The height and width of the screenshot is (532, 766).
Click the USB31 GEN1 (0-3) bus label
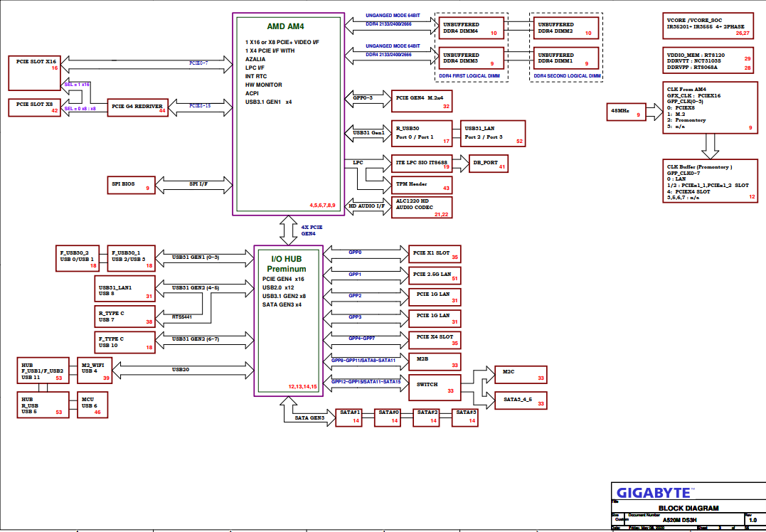196,257
